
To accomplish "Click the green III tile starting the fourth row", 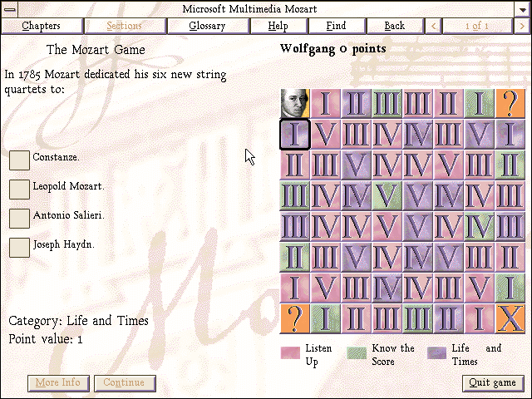I will click(295, 195).
